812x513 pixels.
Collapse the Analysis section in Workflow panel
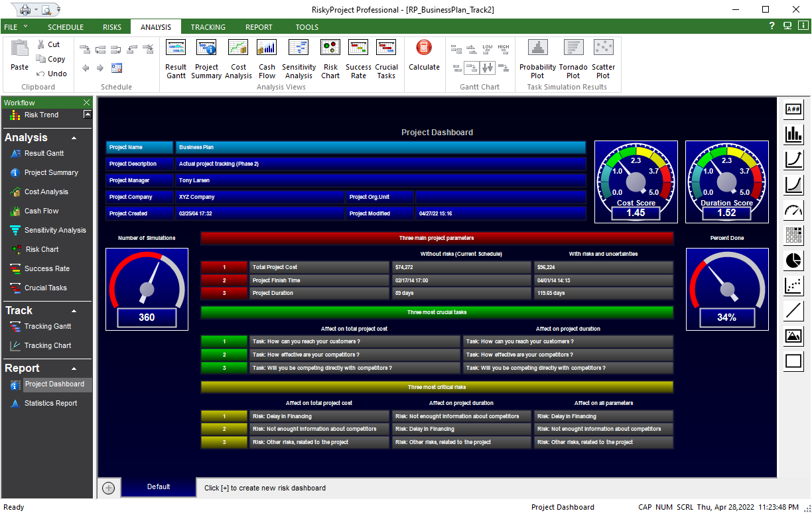click(74, 138)
